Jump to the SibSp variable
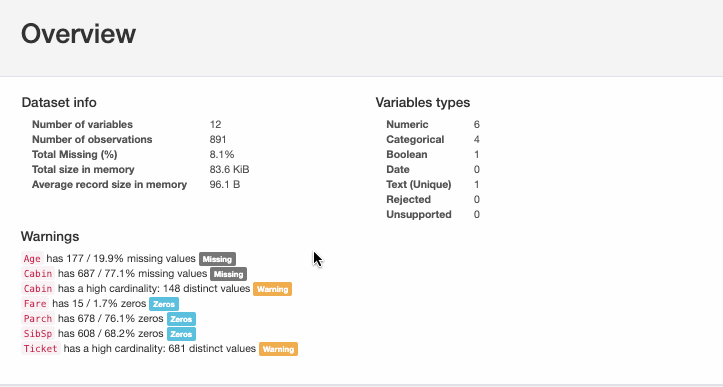 [x=38, y=333]
